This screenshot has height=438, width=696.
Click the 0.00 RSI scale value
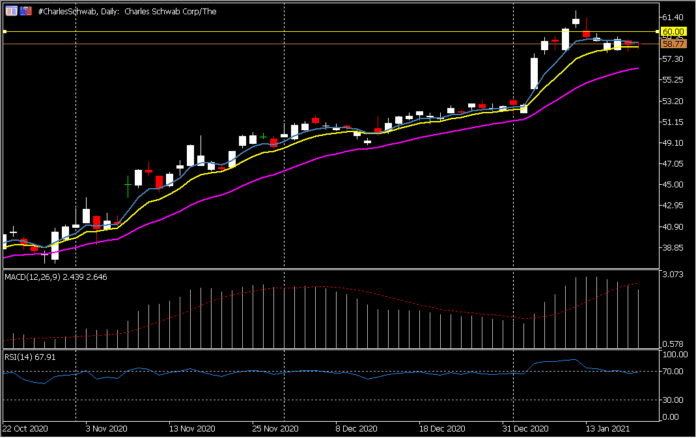point(670,417)
